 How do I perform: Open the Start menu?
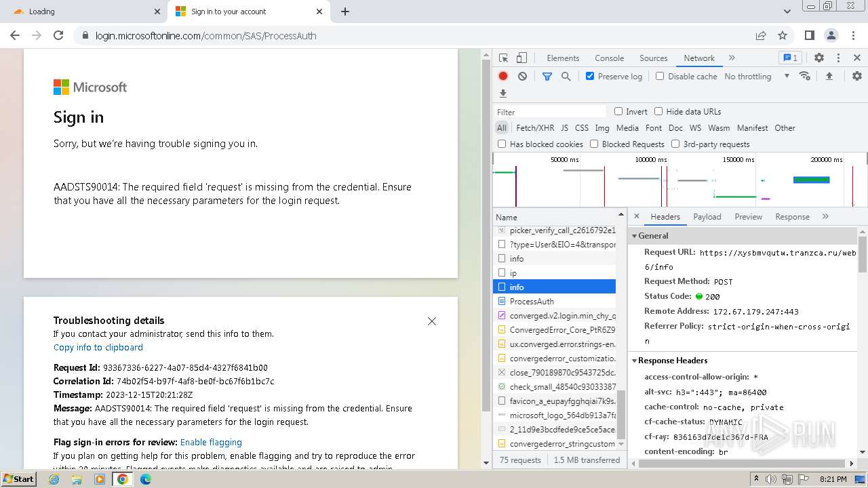pos(18,479)
